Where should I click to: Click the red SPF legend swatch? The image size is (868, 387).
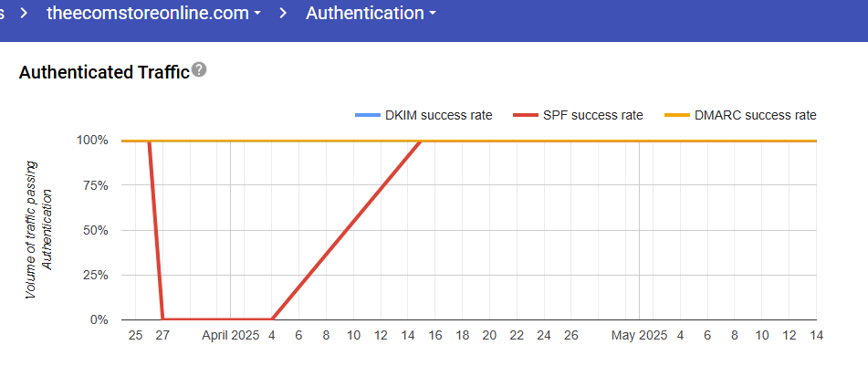pos(525,115)
